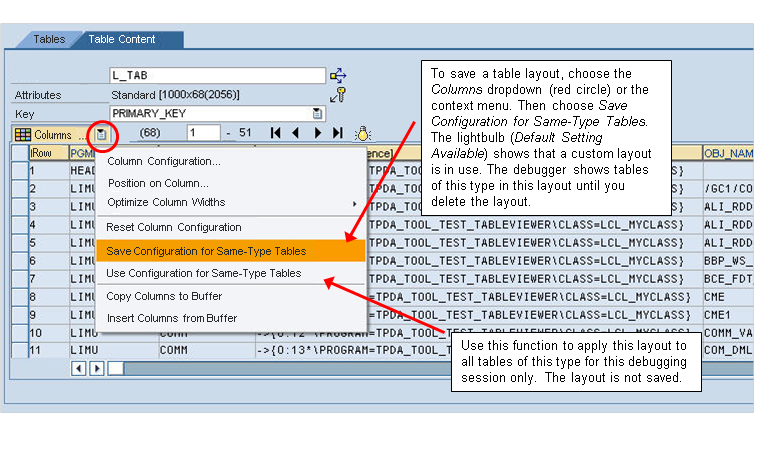This screenshot has width=782, height=453.
Task: Click the horizontal scrollbar right arrow
Action: point(98,368)
